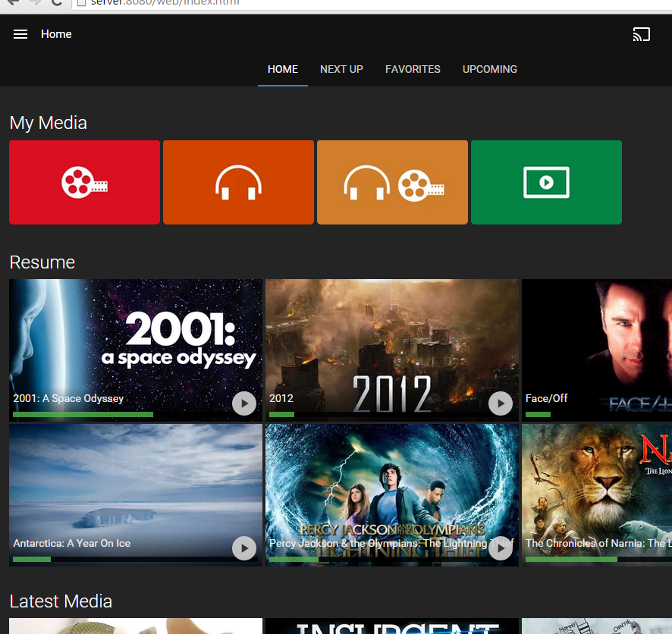Screen dimensions: 672x634
Task: Click the 2001: A Space Odyssey title text
Action: coord(68,398)
